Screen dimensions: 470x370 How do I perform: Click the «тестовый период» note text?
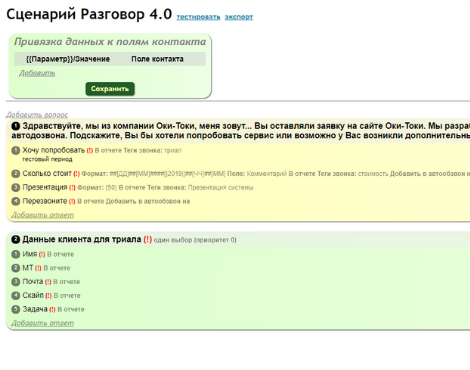click(47, 159)
